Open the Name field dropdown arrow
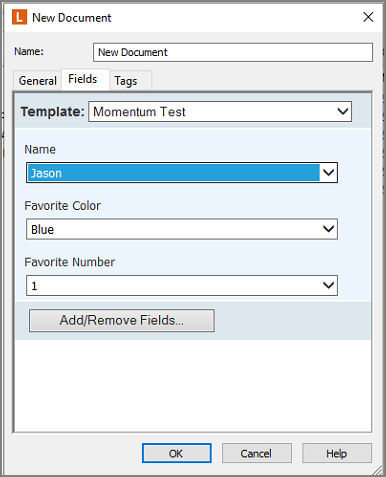 [329, 173]
